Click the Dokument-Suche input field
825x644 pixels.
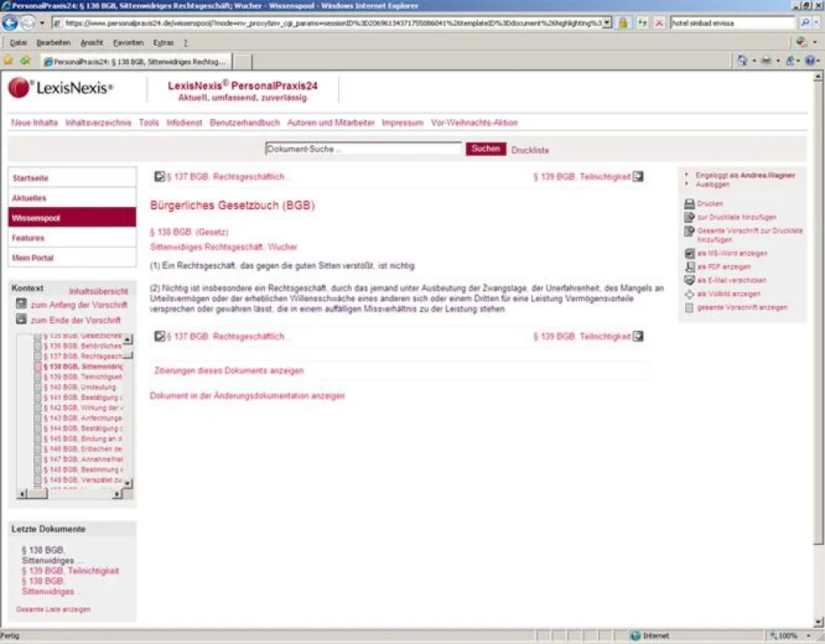[x=363, y=149]
